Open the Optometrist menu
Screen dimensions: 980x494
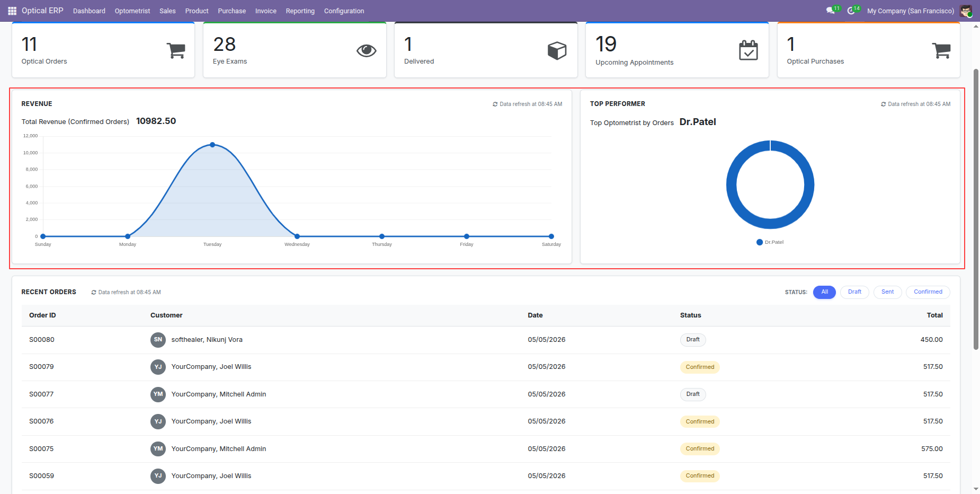[132, 11]
